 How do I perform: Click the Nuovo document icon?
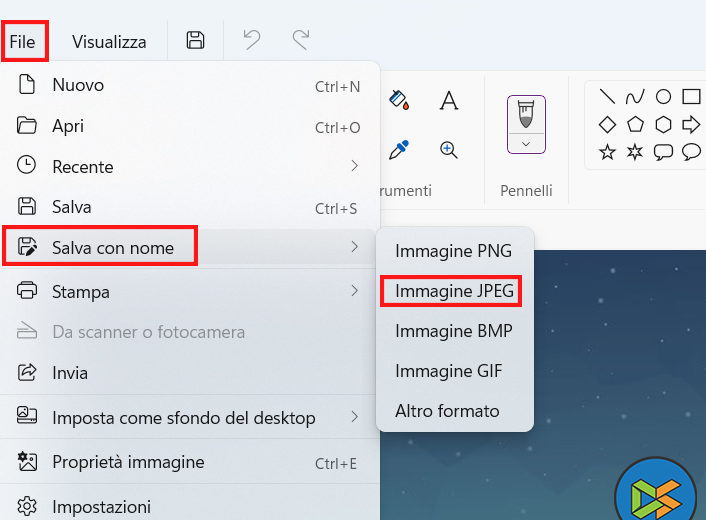pos(27,84)
